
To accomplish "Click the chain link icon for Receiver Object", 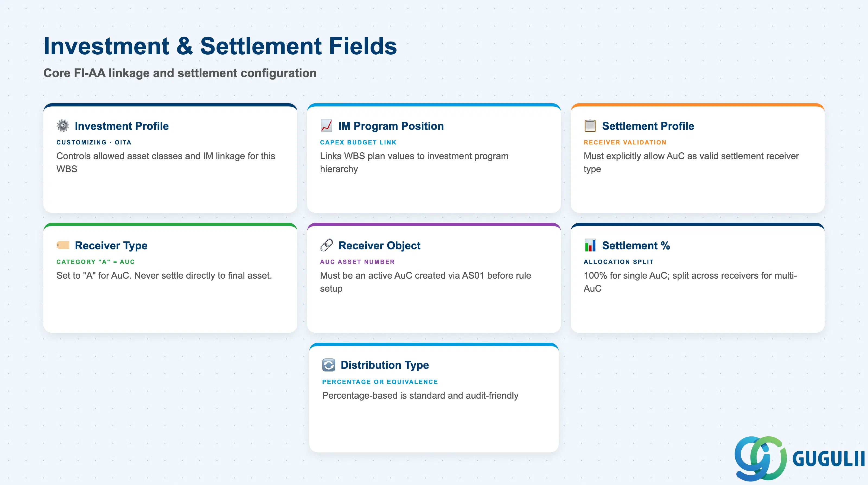I will tap(326, 245).
